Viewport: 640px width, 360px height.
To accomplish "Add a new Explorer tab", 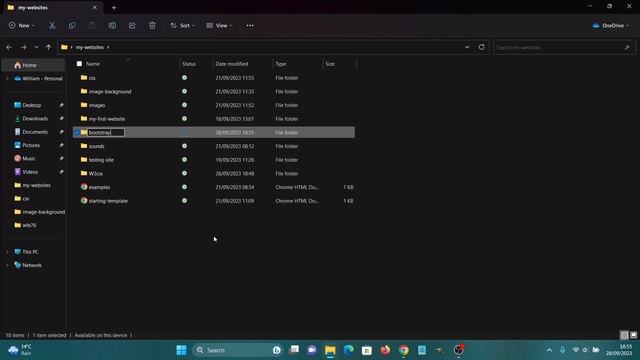I will point(114,7).
